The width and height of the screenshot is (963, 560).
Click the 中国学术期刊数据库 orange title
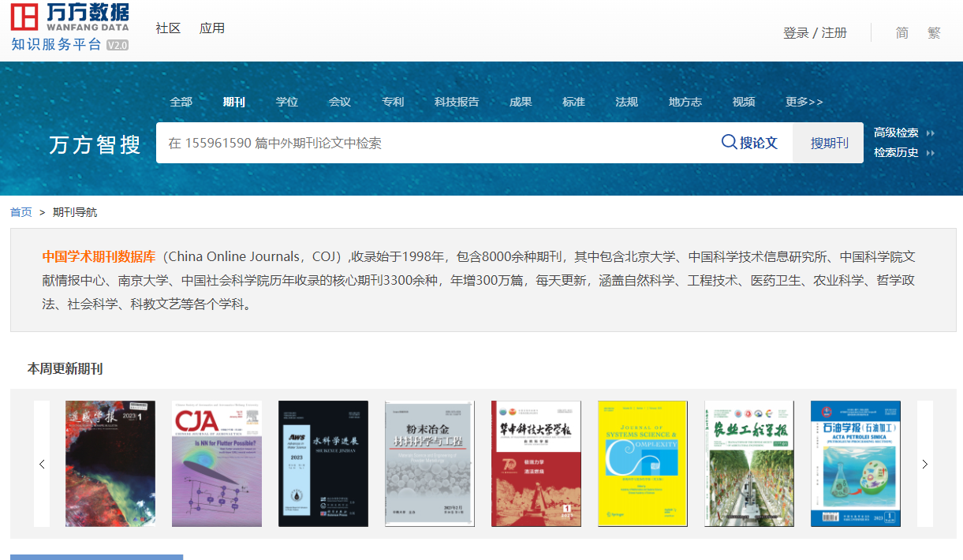tap(99, 256)
